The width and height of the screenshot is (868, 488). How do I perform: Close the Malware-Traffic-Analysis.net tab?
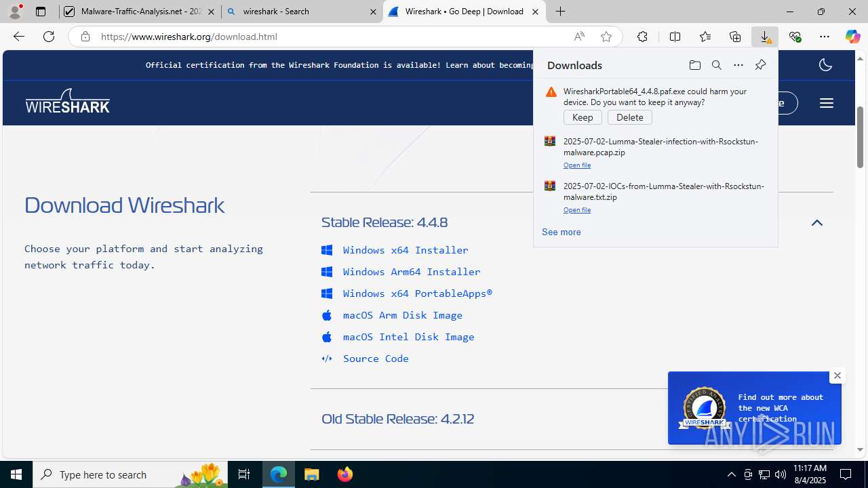211,12
